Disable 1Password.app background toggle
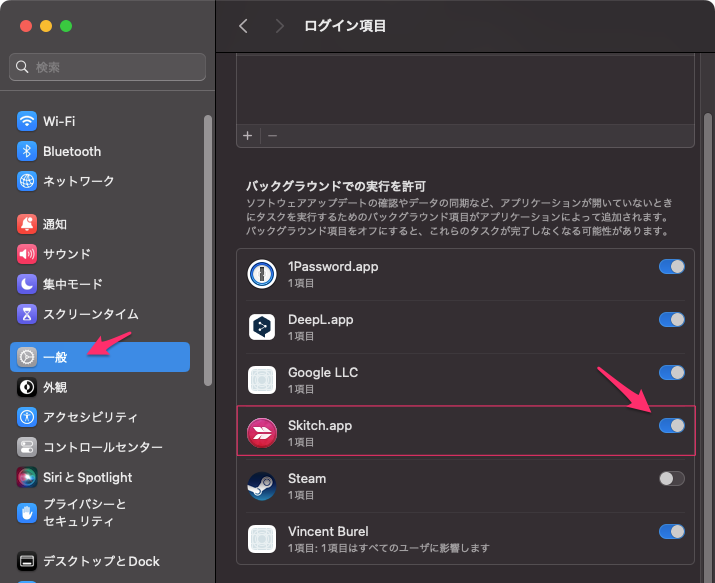715x583 pixels. pyautogui.click(x=672, y=267)
